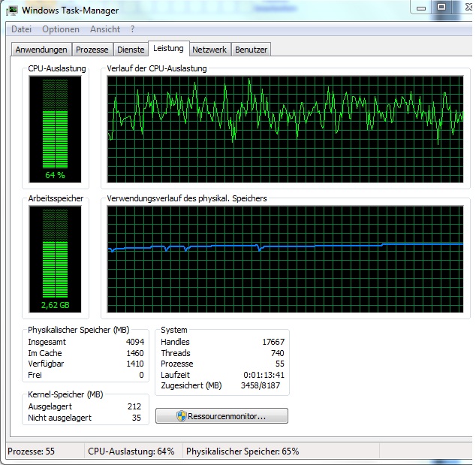
Task: Switch to the Netzwerk tab
Action: coord(209,50)
